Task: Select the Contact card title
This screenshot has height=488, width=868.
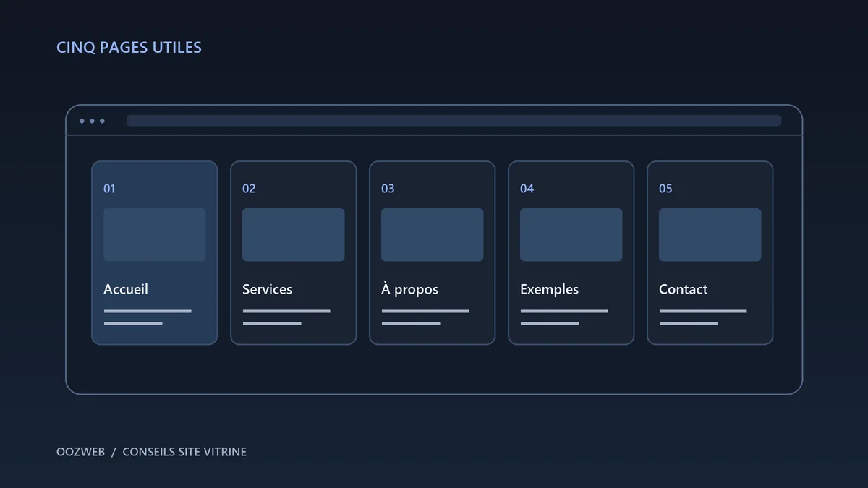Action: click(x=683, y=289)
